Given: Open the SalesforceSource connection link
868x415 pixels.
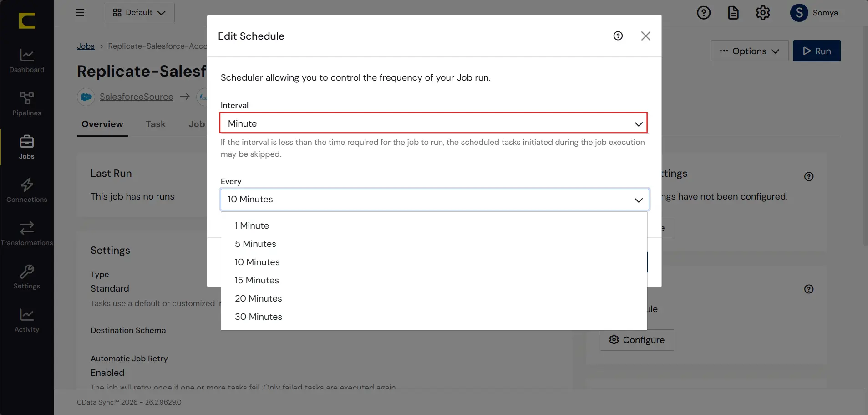Looking at the screenshot, I should pos(137,97).
